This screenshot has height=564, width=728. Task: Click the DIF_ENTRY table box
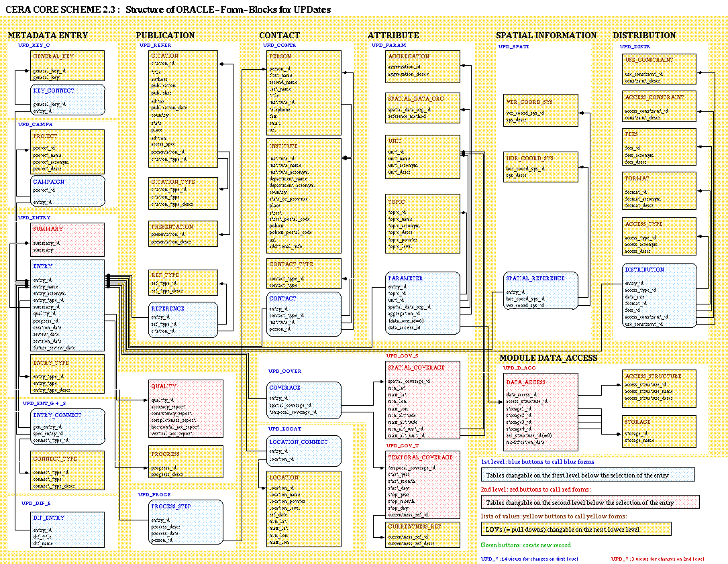(x=67, y=530)
